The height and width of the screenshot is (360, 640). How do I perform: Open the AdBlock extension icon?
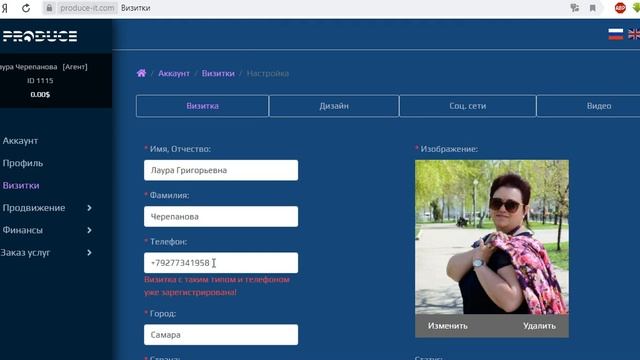click(620, 8)
